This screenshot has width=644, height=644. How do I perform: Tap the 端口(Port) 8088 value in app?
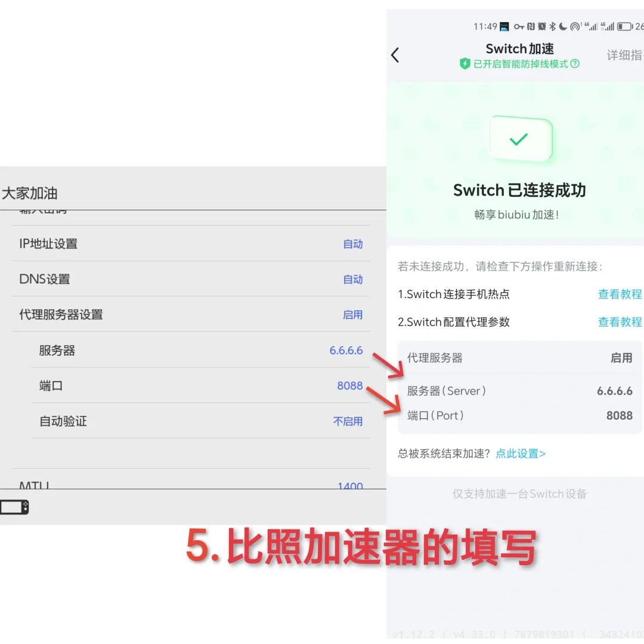coord(620,415)
